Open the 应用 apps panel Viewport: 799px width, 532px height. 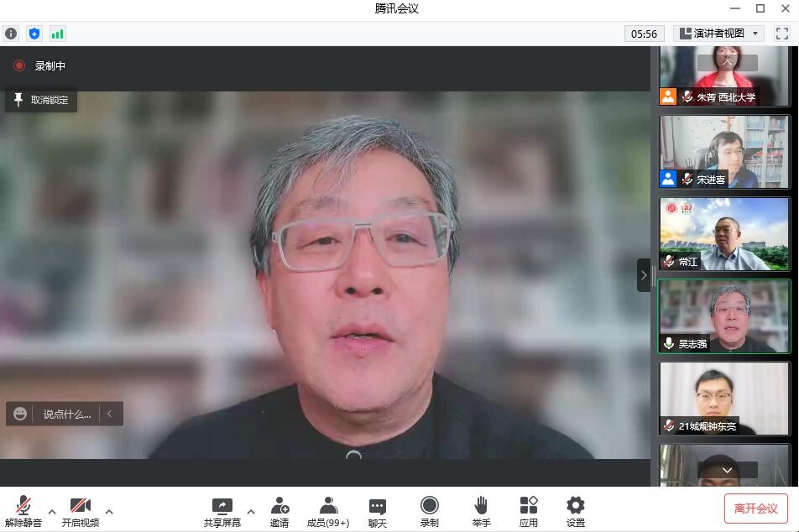[528, 511]
